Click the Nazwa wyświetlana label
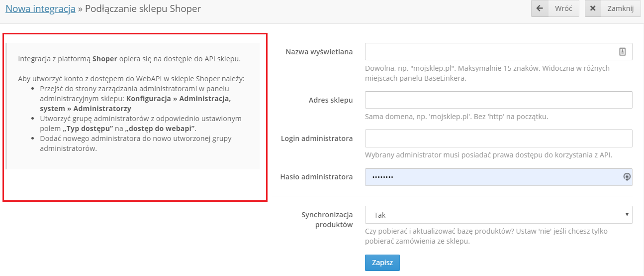This screenshot has width=644, height=276. (x=319, y=52)
